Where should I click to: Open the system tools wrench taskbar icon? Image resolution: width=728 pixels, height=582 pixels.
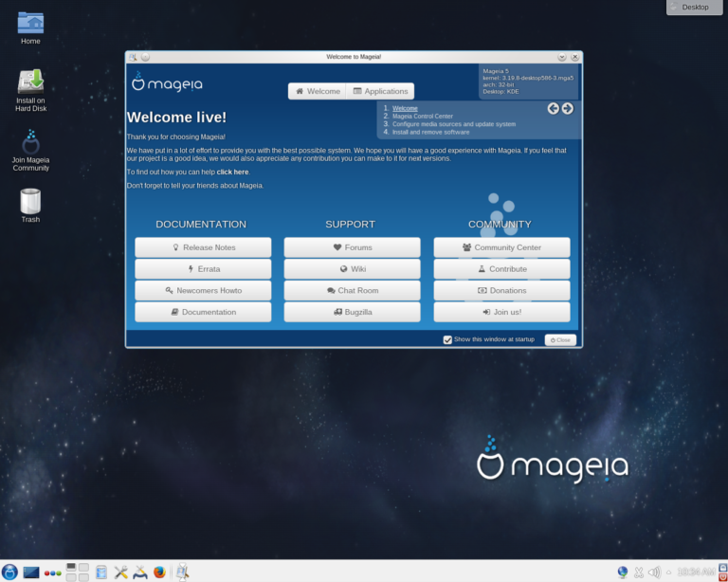coord(121,572)
